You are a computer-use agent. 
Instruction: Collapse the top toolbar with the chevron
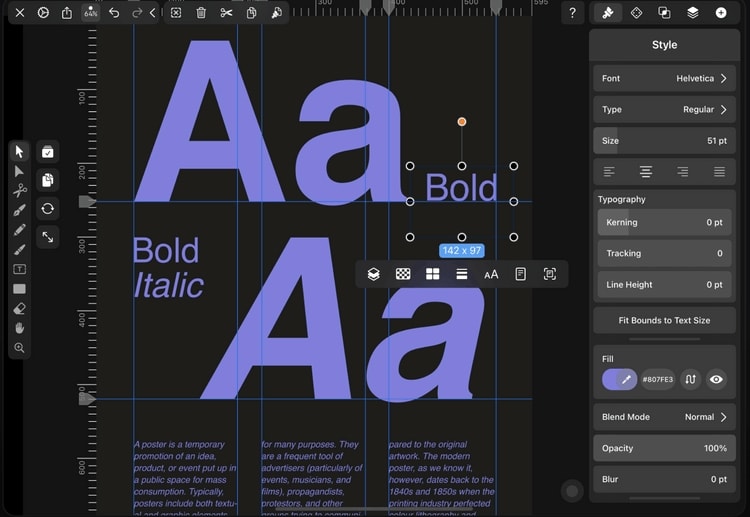click(153, 13)
